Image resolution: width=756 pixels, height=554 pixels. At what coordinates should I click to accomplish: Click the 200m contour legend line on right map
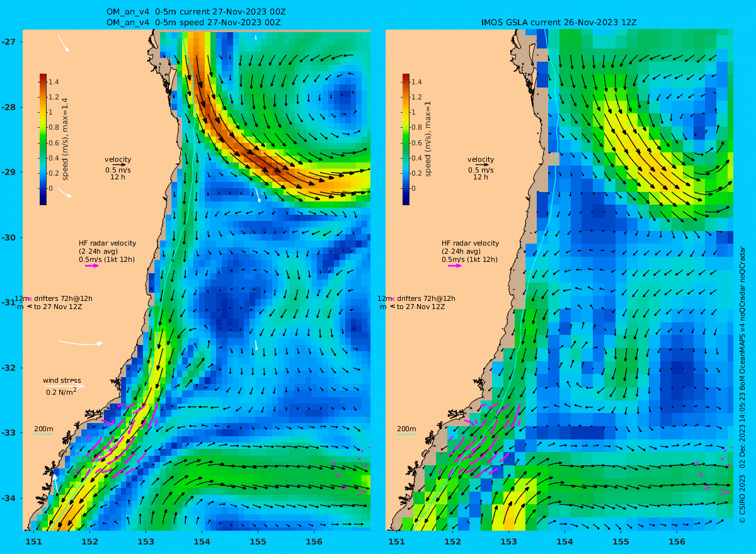coord(406,434)
